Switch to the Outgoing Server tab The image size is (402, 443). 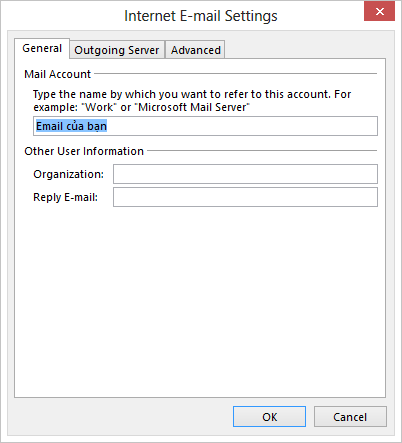tap(117, 50)
